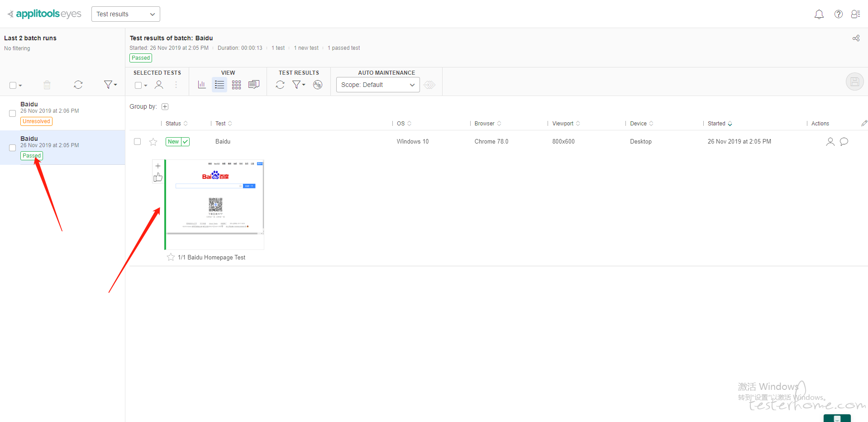The width and height of the screenshot is (868, 422).
Task: Sort by the OS column
Action: point(404,124)
